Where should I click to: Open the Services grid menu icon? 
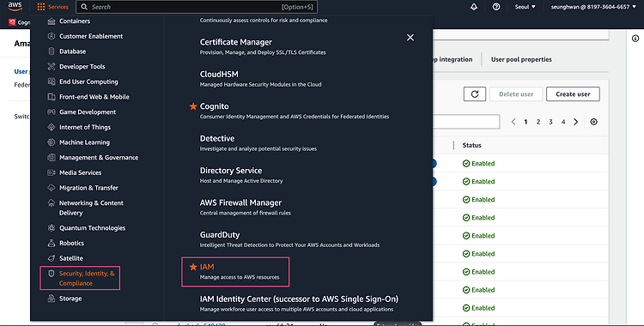[41, 7]
